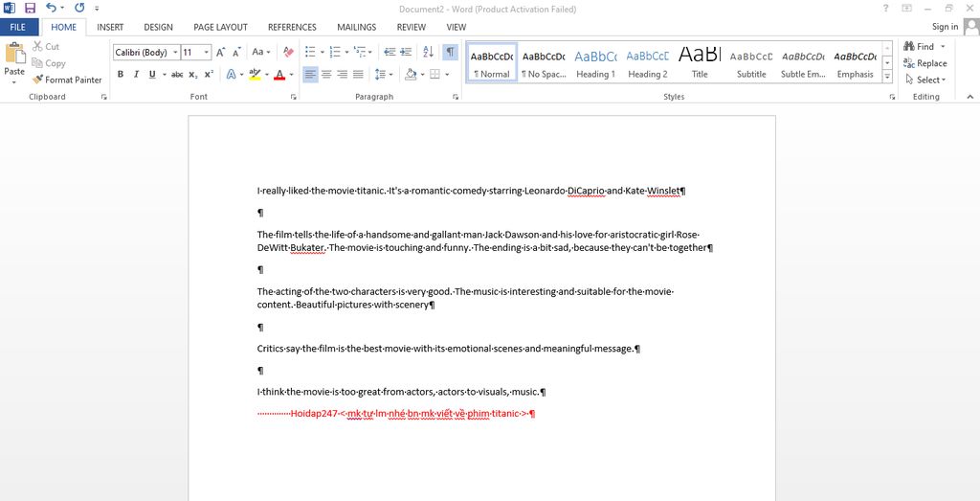Apply red font color
Screen dimensions: 980x501
tap(278, 75)
